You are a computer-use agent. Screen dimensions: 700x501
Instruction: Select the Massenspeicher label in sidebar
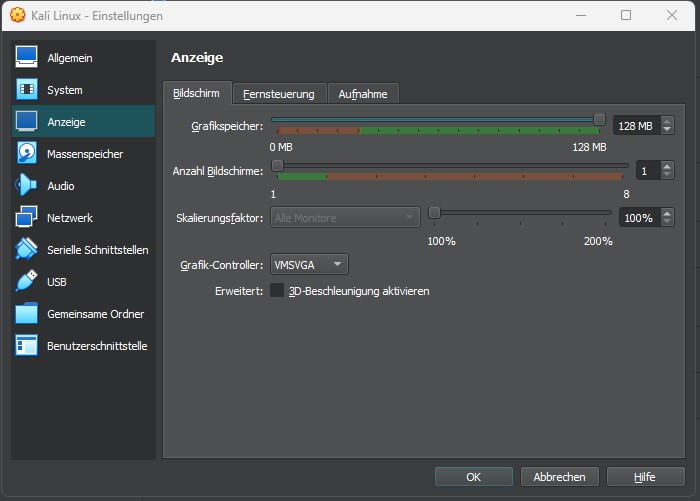click(85, 154)
